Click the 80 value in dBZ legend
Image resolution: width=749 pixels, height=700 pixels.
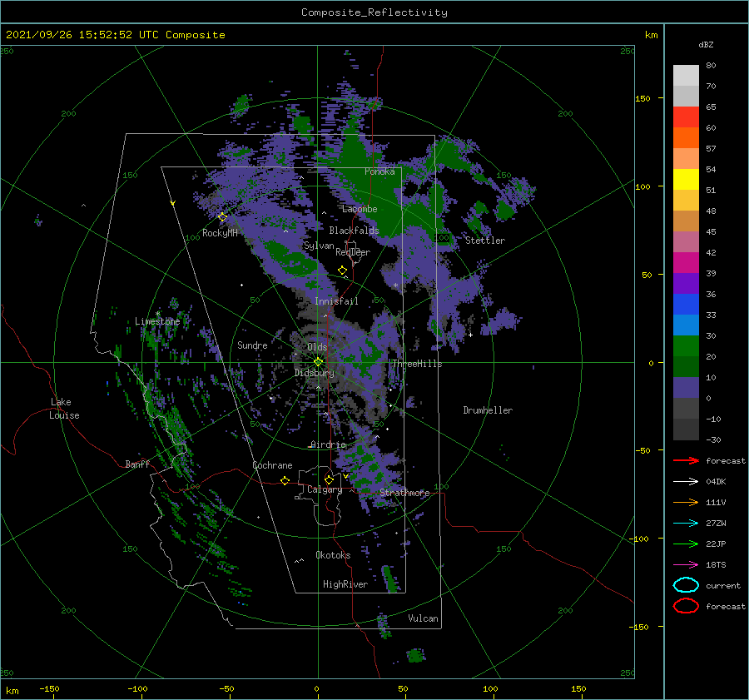711,66
